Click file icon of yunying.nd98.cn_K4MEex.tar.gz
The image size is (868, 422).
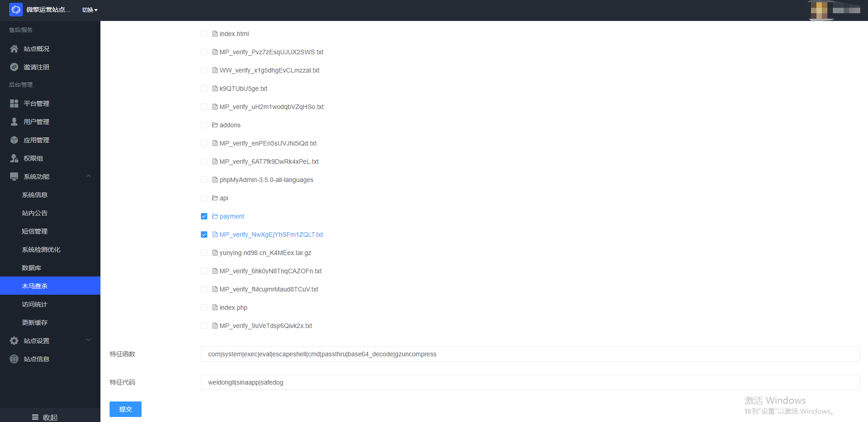click(x=215, y=253)
